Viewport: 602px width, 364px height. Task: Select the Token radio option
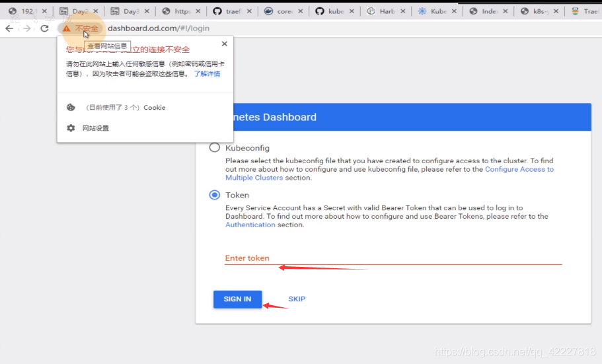pos(215,195)
